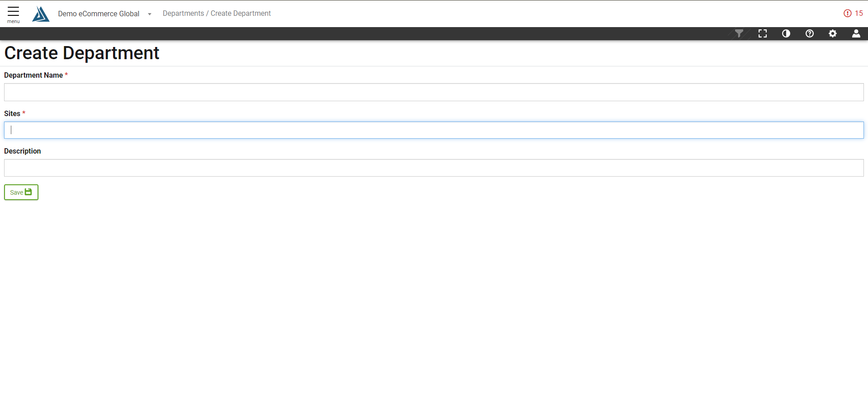The height and width of the screenshot is (412, 868).
Task: Go to Departments breadcrumb link
Action: (x=183, y=14)
